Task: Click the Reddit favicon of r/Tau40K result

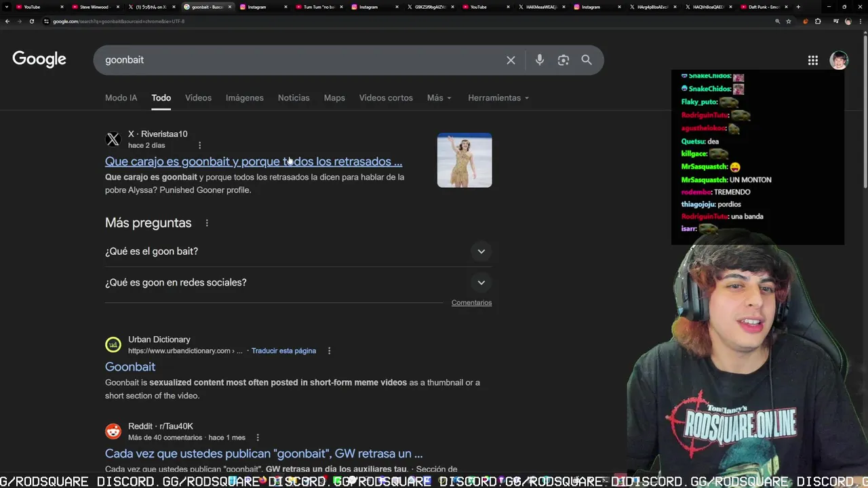Action: tap(113, 431)
